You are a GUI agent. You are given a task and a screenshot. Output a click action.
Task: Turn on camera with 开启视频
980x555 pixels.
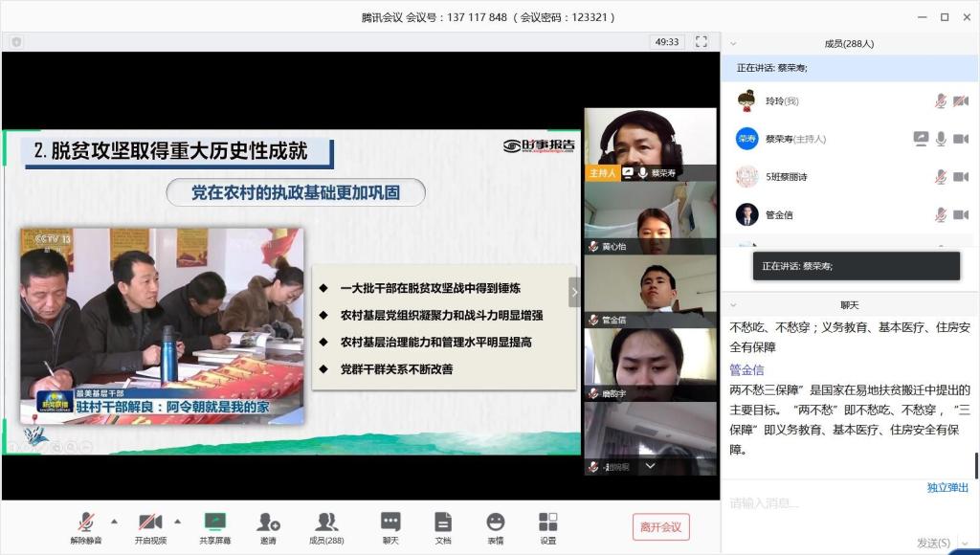[150, 528]
